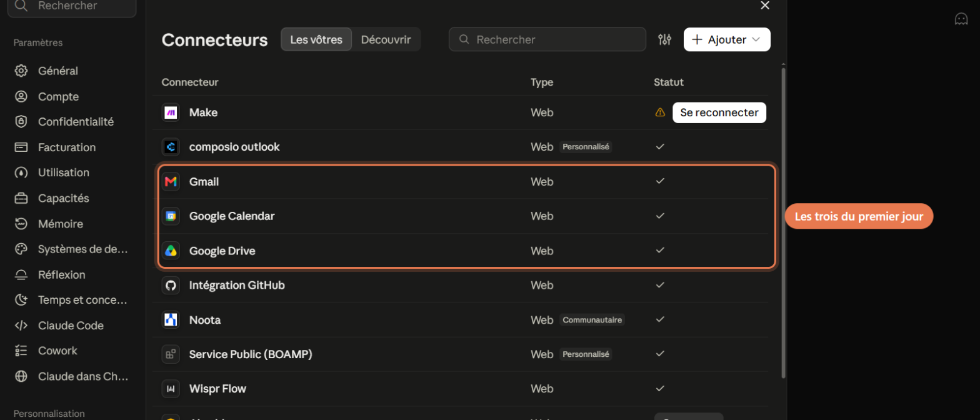Viewport: 980px width, 420px height.
Task: Click the warning triangle next to Make
Action: coord(660,112)
